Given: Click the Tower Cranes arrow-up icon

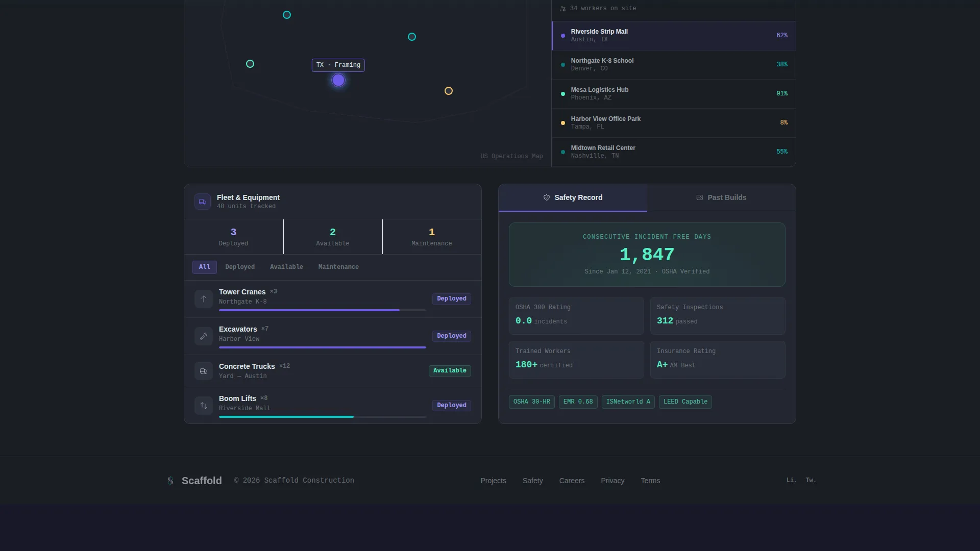Looking at the screenshot, I should point(204,299).
